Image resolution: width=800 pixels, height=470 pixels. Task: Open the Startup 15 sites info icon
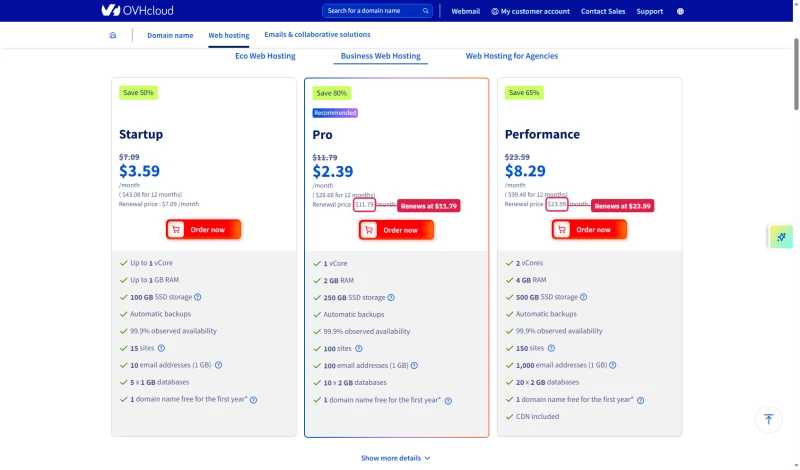[x=161, y=348]
